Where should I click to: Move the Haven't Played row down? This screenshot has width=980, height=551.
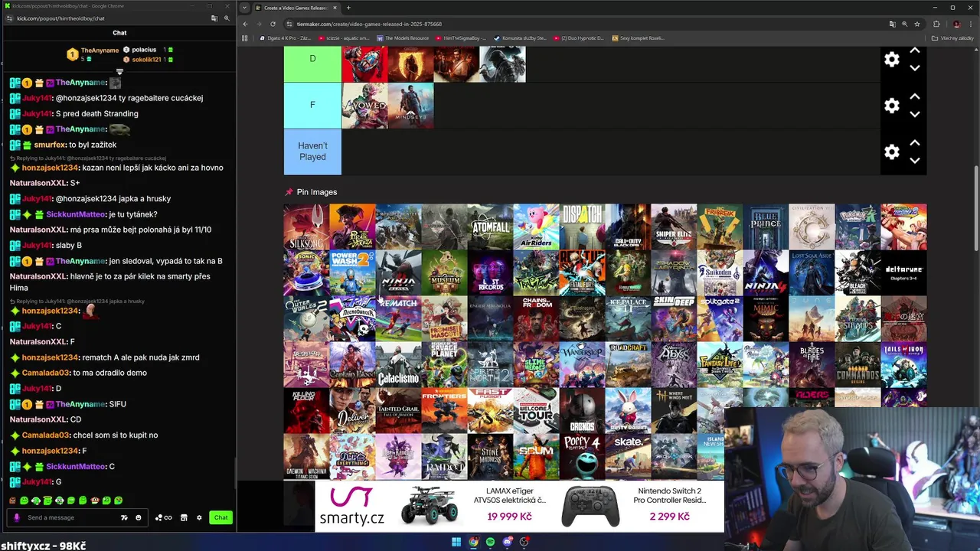click(914, 161)
